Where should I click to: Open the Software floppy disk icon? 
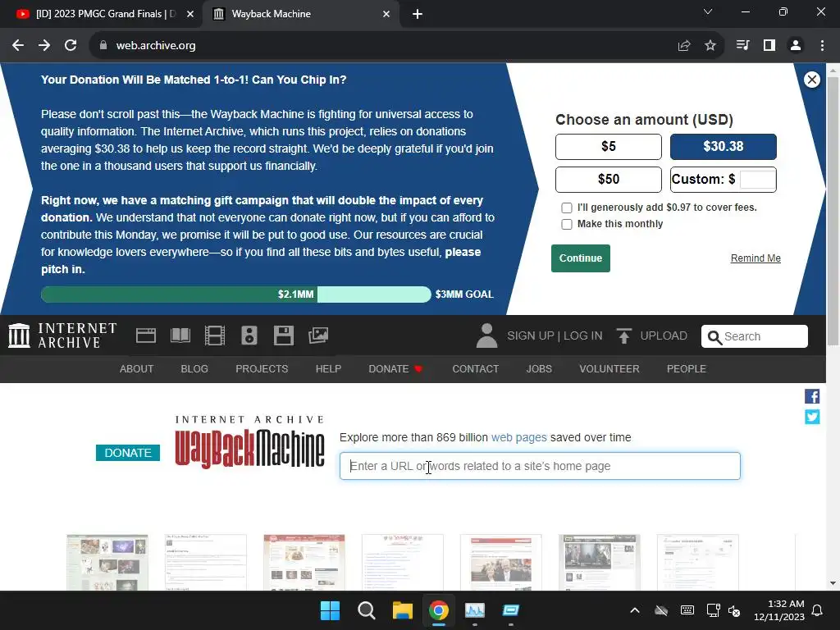[283, 336]
